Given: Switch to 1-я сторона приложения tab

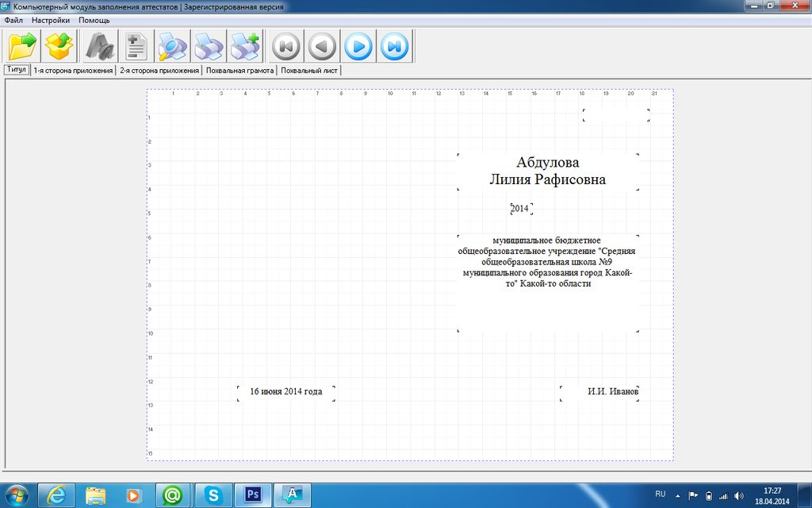Looking at the screenshot, I should pos(73,71).
